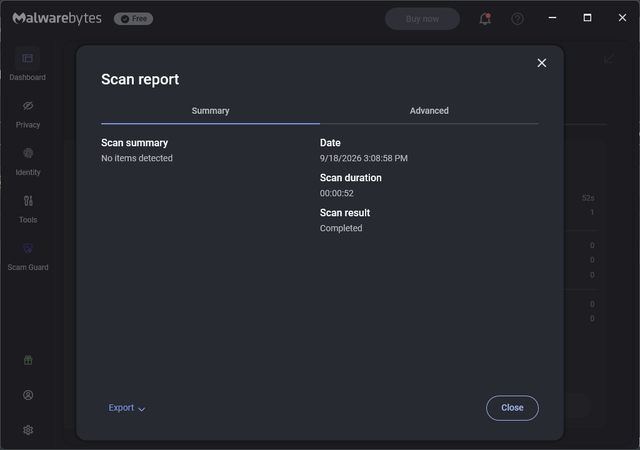Select the duration value 00:00:52
Viewport: 640px width, 450px height.
pos(337,193)
